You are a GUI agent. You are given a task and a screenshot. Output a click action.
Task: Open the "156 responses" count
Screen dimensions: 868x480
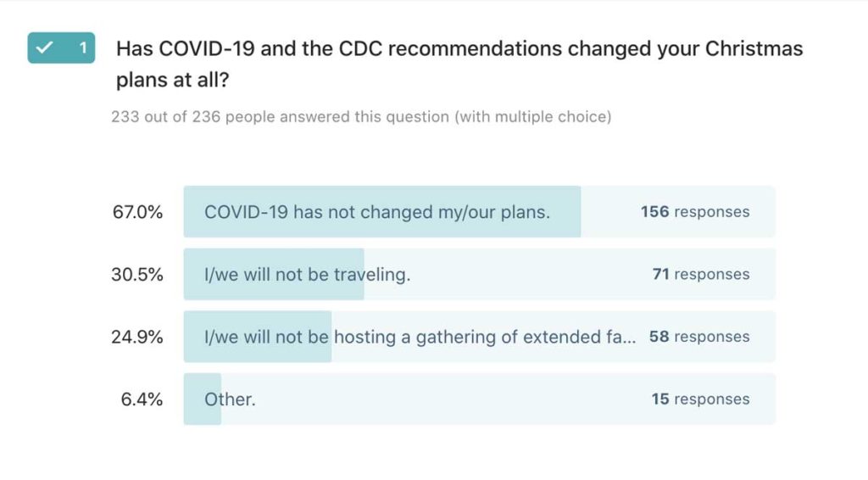(x=694, y=212)
